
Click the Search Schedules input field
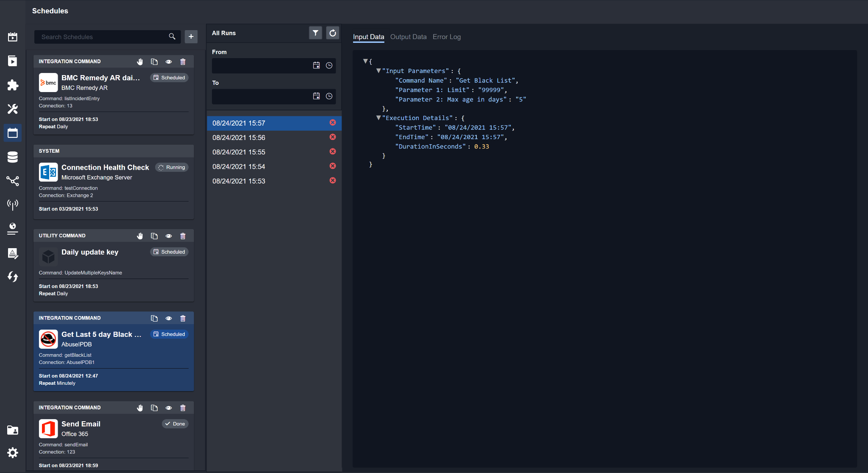(x=102, y=37)
